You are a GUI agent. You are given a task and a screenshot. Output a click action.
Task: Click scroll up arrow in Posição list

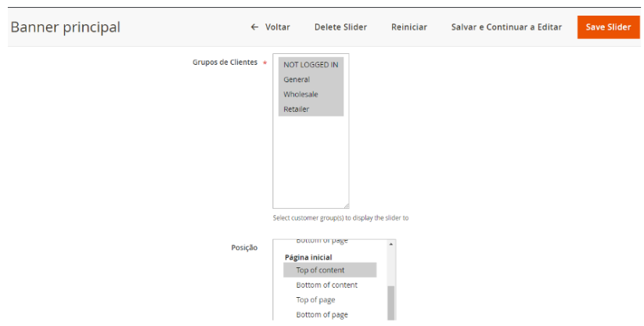[391, 245]
